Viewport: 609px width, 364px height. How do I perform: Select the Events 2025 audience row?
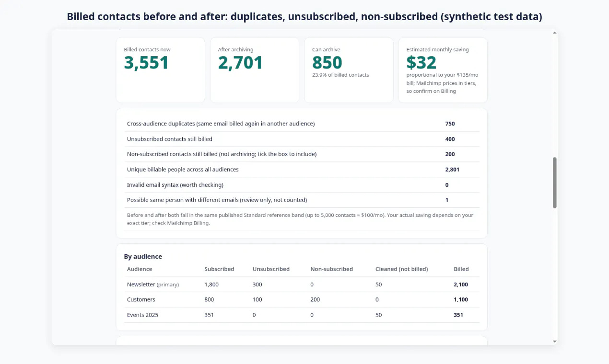(x=302, y=315)
